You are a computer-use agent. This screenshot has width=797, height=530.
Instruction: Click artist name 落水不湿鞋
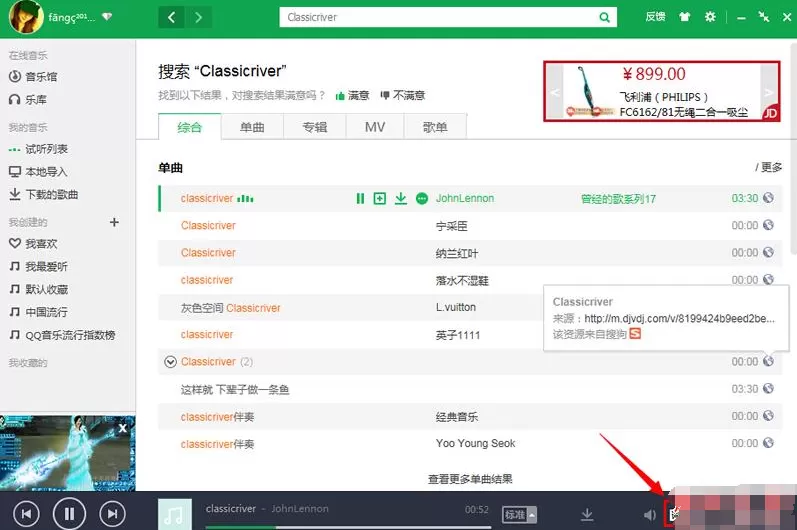coord(462,280)
